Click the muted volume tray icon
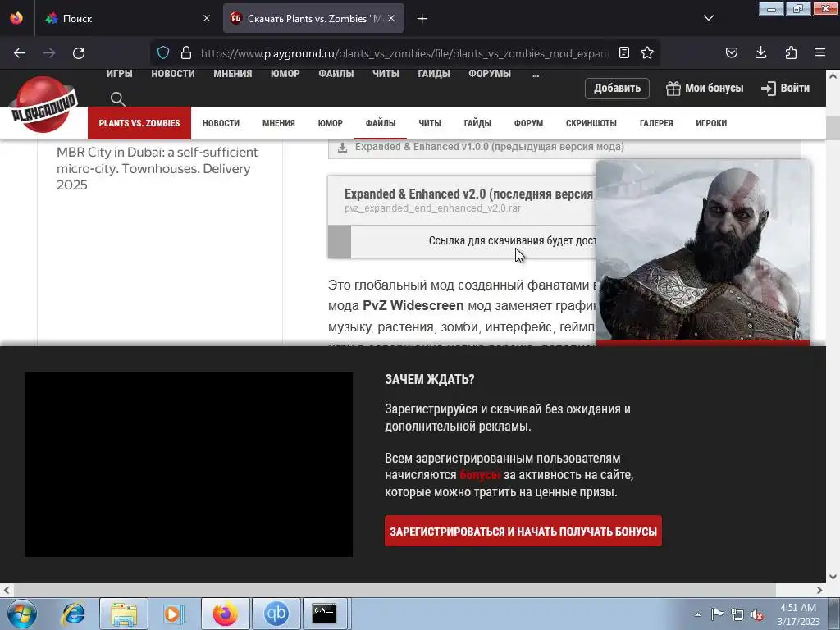Image resolution: width=840 pixels, height=630 pixels. pos(757,615)
